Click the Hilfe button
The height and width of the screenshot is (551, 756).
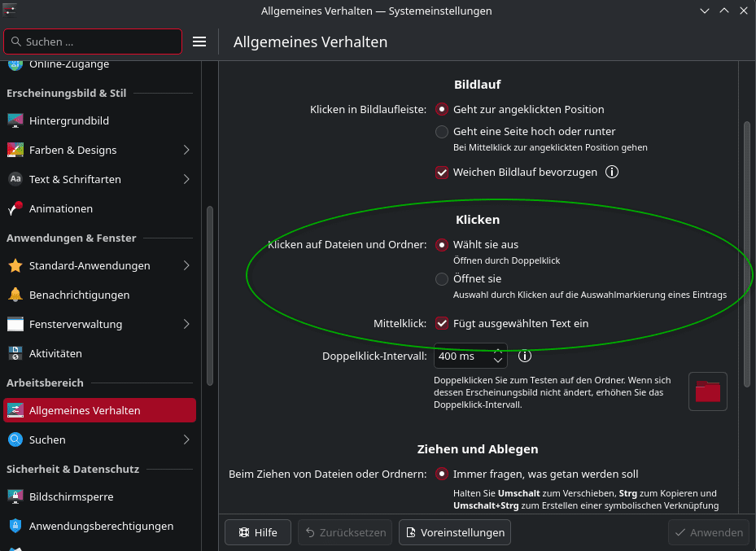[x=257, y=532]
